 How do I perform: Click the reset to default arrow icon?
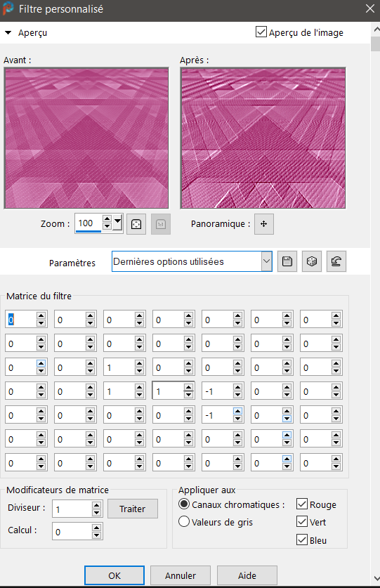(x=336, y=261)
